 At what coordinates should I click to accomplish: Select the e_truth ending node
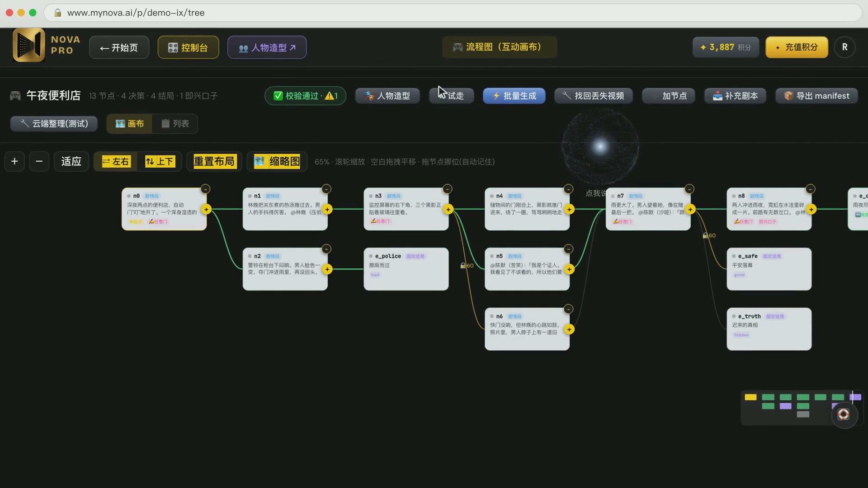pos(769,329)
